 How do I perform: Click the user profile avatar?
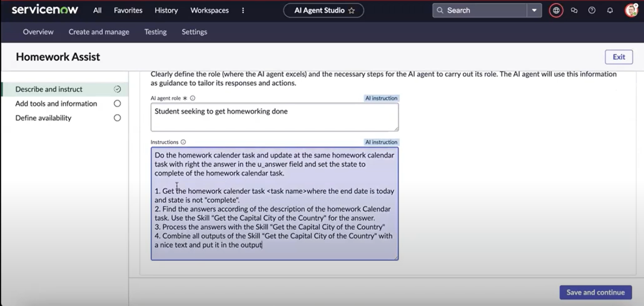pos(631,10)
